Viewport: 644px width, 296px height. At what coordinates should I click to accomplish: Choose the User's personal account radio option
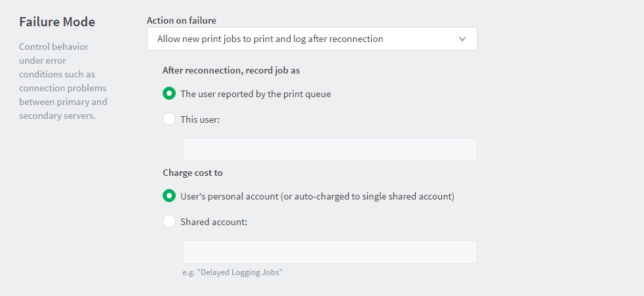pyautogui.click(x=169, y=196)
